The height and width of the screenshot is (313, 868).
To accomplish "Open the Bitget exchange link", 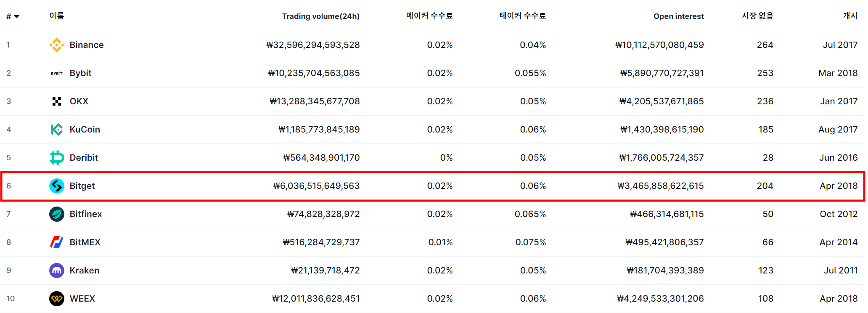I will [x=82, y=186].
